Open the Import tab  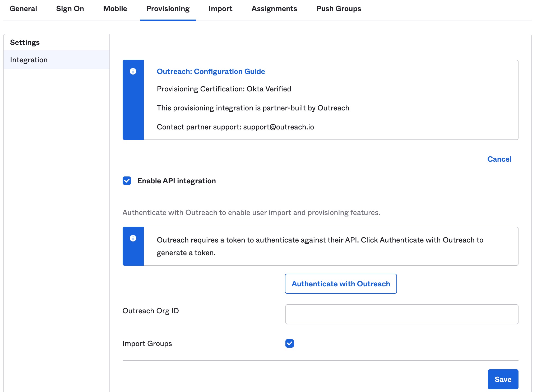(x=220, y=9)
